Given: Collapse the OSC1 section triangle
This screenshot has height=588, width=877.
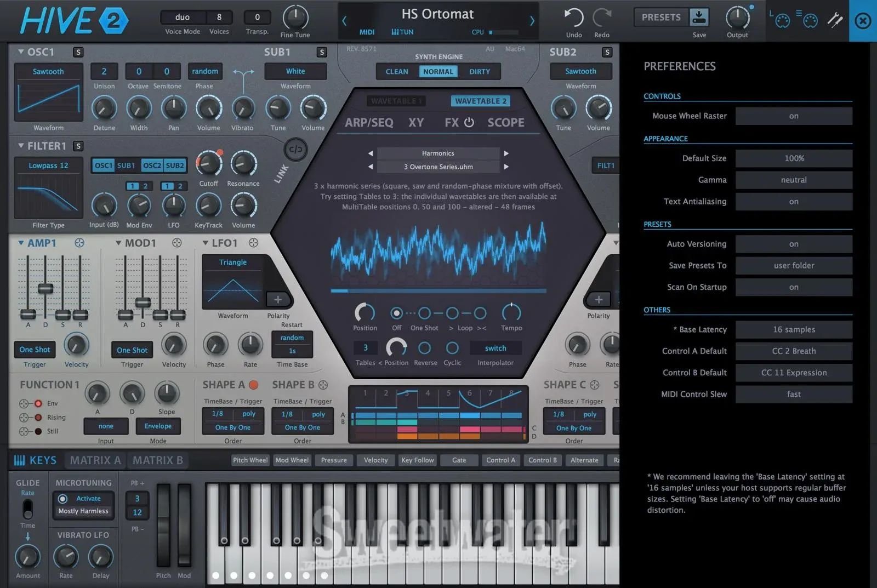Looking at the screenshot, I should [x=21, y=52].
